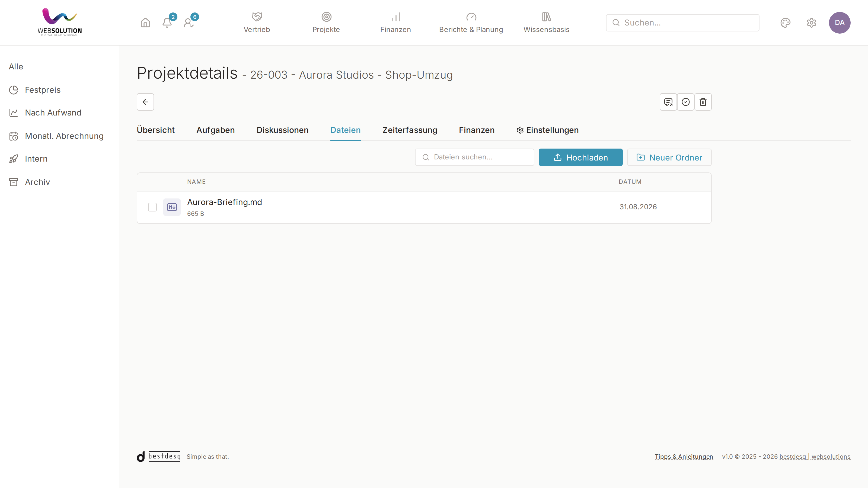Click the Websolution logo
The height and width of the screenshot is (488, 868).
pos(60,22)
